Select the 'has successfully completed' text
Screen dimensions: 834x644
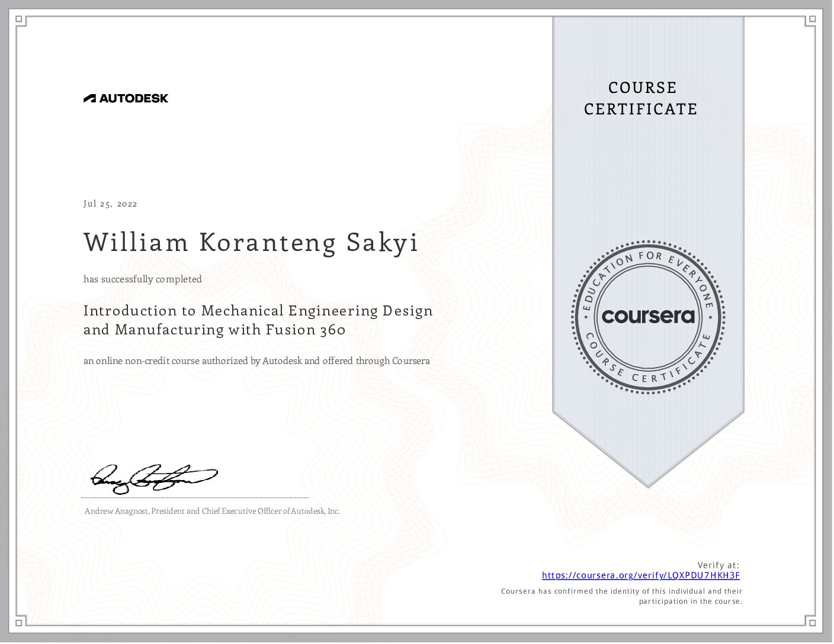click(x=142, y=279)
